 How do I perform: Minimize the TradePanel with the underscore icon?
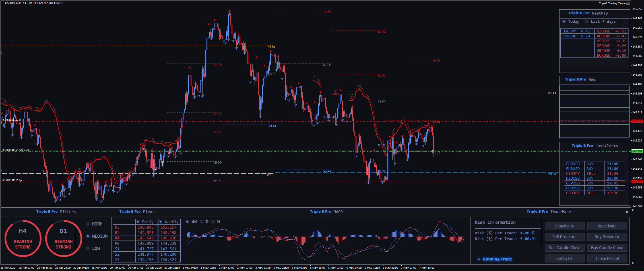[x=622, y=212]
